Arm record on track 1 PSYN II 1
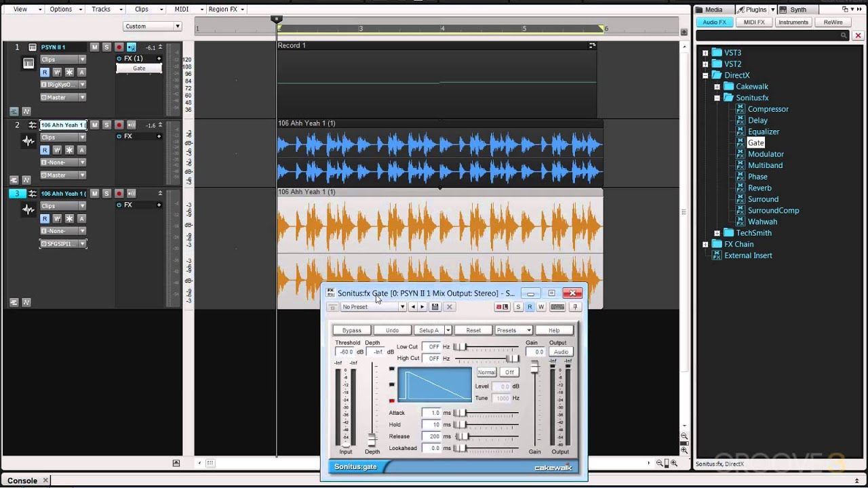The width and height of the screenshot is (868, 488). (x=119, y=47)
